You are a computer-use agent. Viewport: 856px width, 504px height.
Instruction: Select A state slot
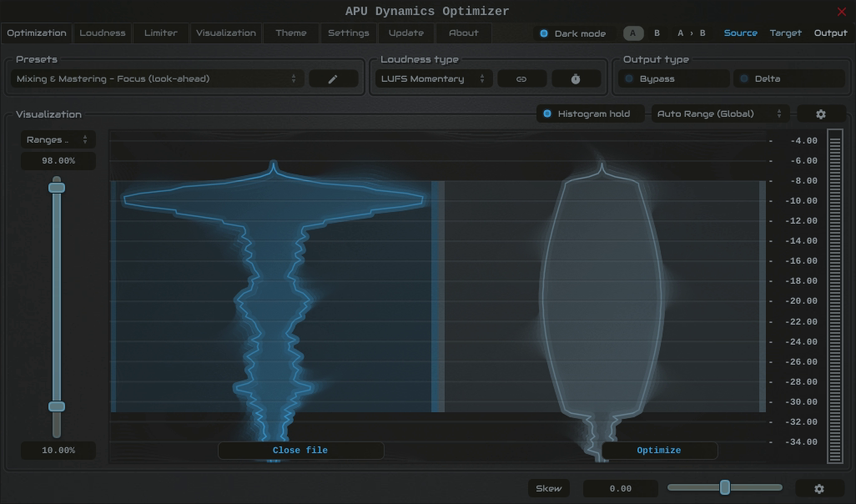pos(633,33)
